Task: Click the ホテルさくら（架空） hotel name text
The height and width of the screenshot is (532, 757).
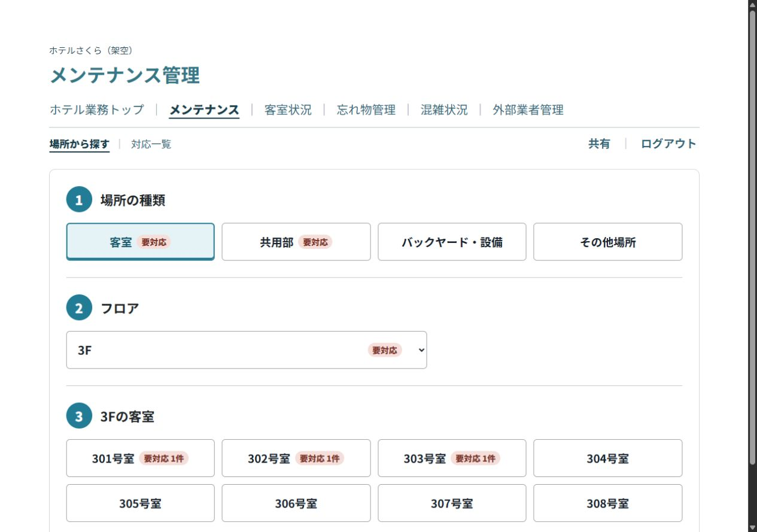Action: pyautogui.click(x=91, y=51)
